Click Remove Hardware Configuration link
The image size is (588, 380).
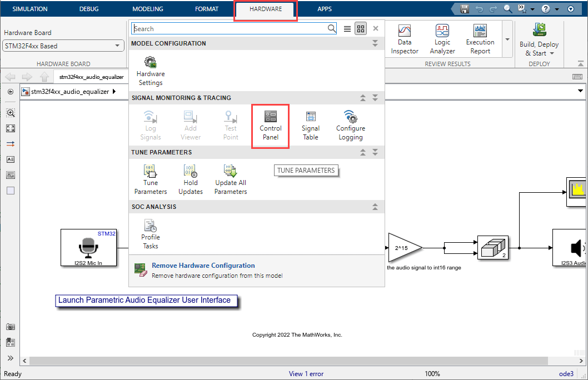pos(203,266)
